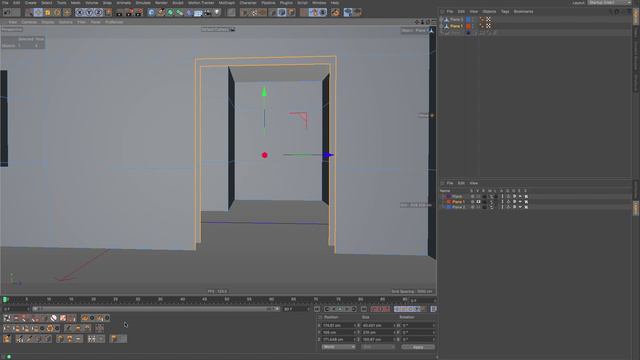Go to end of animation
Image resolution: width=640 pixels, height=360 pixels.
[x=363, y=309]
